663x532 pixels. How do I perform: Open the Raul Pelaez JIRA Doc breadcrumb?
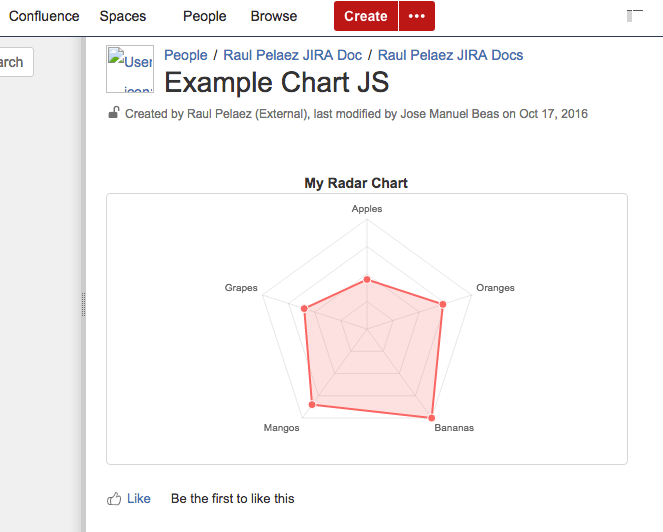pyautogui.click(x=292, y=55)
